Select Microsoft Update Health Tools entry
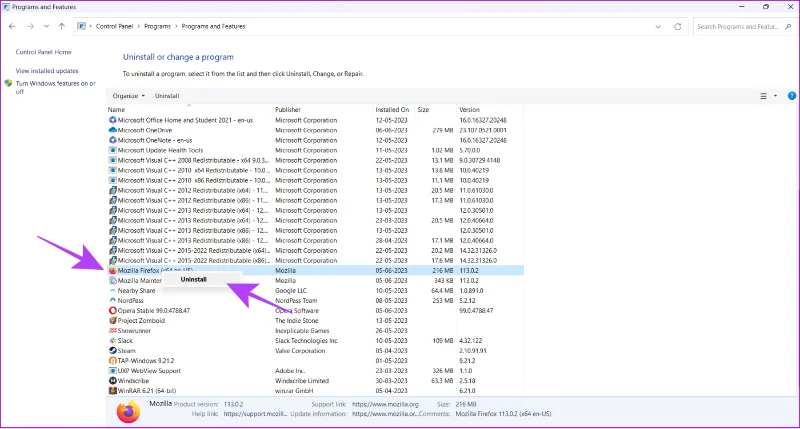This screenshot has width=800, height=429. (160, 150)
